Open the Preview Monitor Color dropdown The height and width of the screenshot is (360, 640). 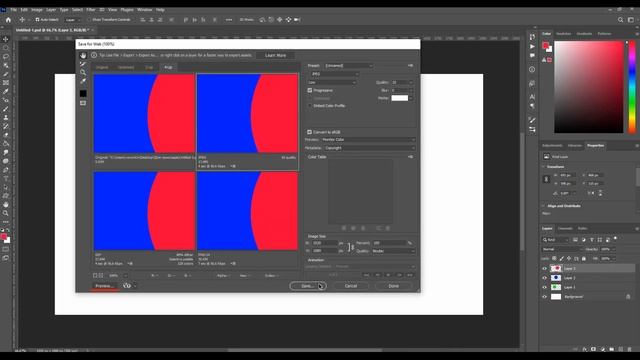click(368, 140)
